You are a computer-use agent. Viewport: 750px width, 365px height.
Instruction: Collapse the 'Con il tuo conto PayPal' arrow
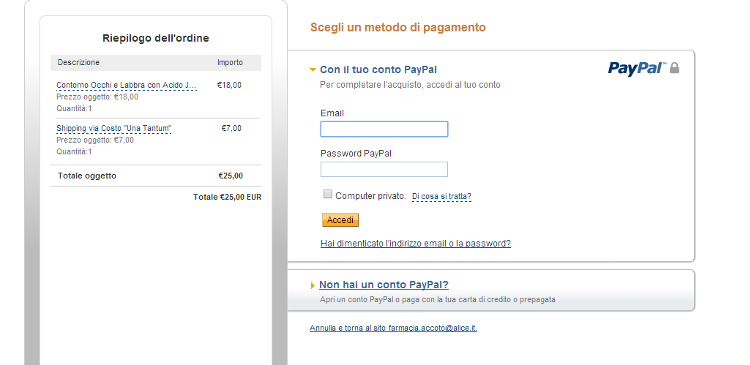(x=313, y=70)
